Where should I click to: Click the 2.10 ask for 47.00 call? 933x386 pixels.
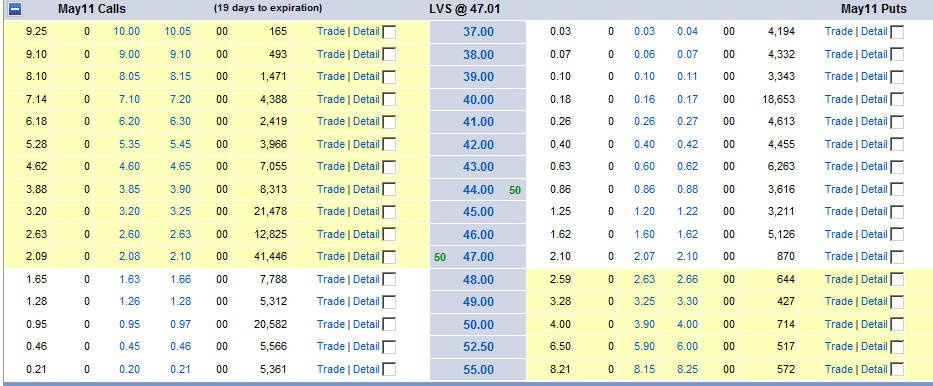click(179, 256)
